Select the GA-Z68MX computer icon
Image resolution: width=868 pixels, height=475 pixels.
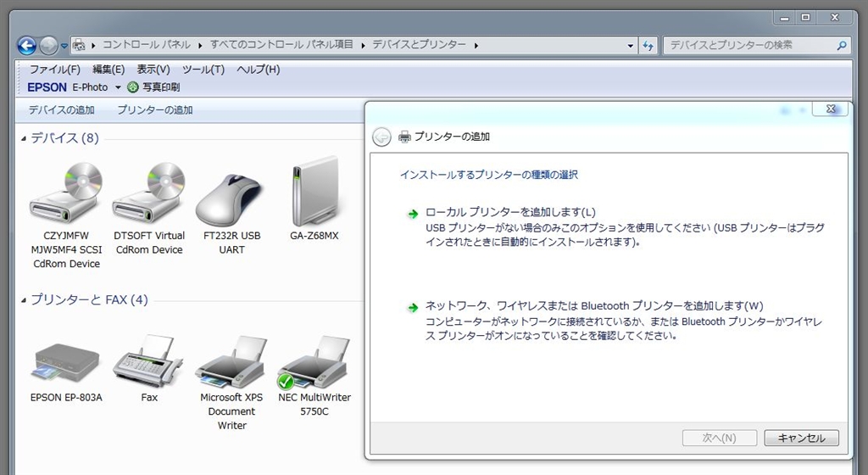tap(314, 190)
